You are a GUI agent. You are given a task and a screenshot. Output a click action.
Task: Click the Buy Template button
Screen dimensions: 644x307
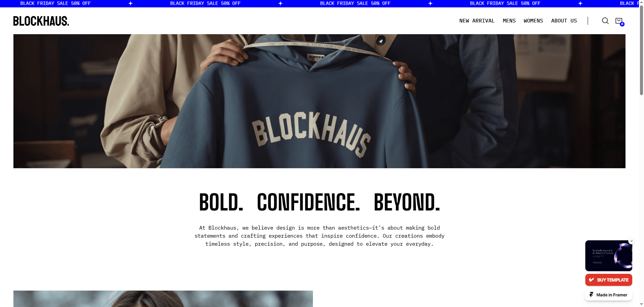608,280
